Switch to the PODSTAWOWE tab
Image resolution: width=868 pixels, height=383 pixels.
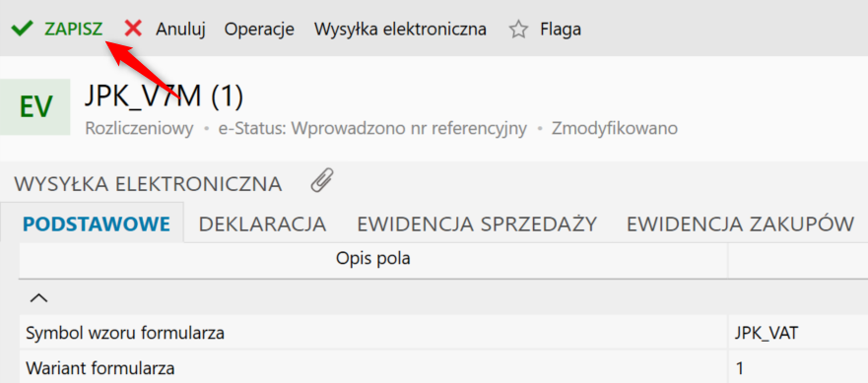coord(97,224)
